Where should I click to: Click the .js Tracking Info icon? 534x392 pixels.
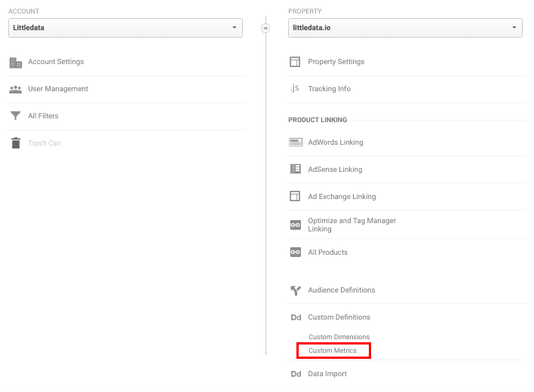point(295,88)
